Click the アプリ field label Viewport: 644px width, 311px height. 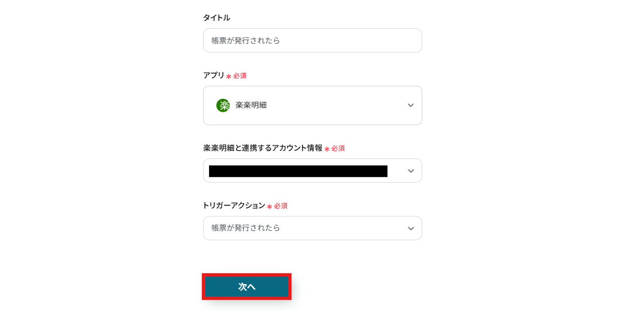click(x=214, y=75)
